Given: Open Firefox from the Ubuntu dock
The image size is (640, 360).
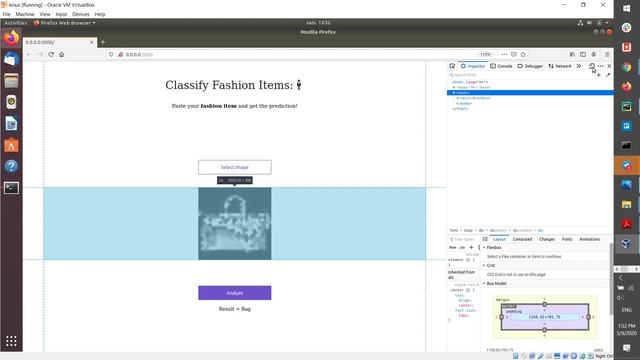Looking at the screenshot, I should click(x=11, y=38).
